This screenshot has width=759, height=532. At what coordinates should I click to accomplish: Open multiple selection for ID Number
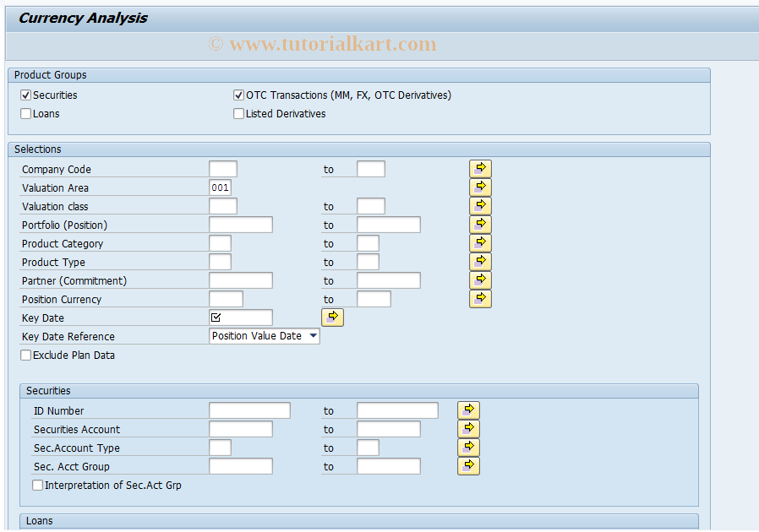tap(468, 410)
